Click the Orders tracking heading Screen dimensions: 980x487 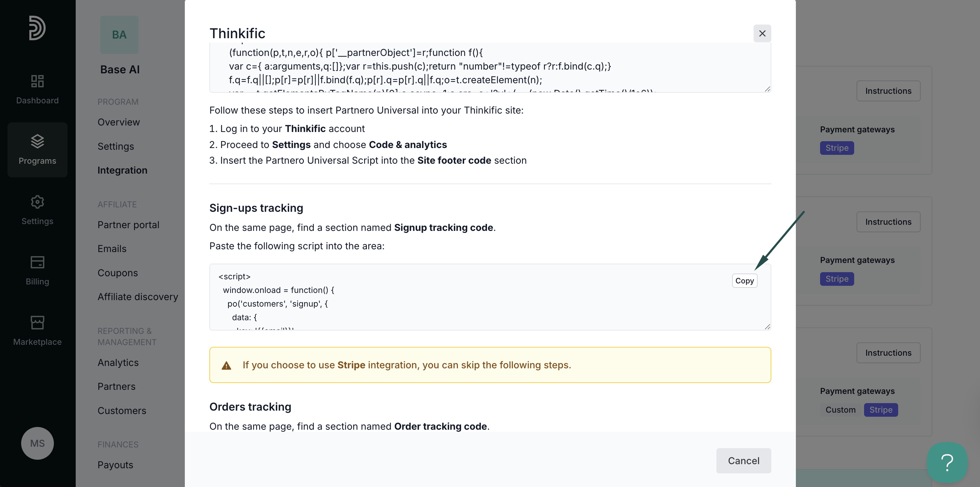coord(250,407)
